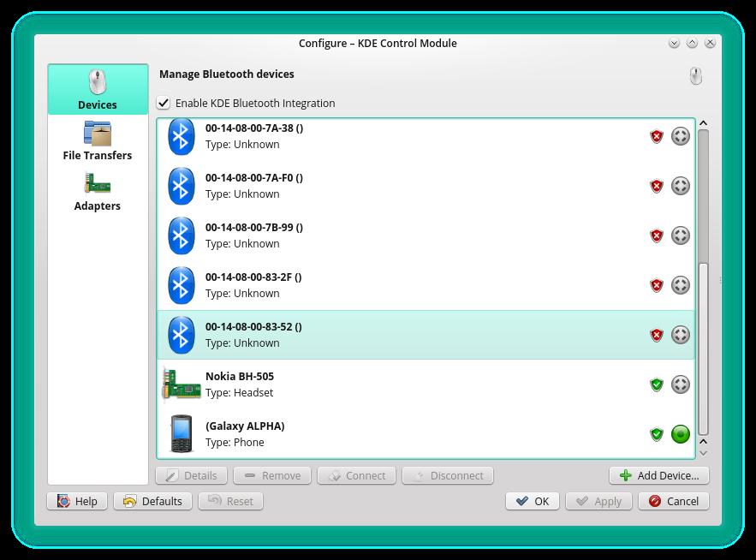Click the vertical scrollbar handle in device list
The height and width of the screenshot is (560, 756).
[703, 347]
